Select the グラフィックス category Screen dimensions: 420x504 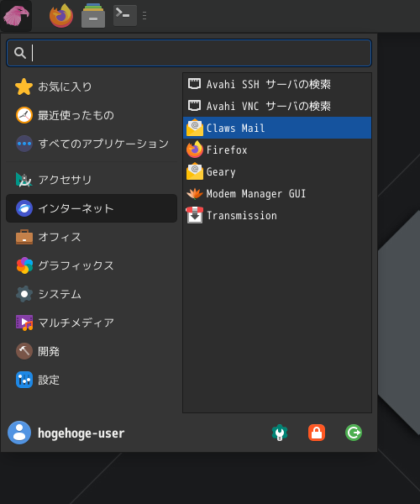click(x=92, y=265)
